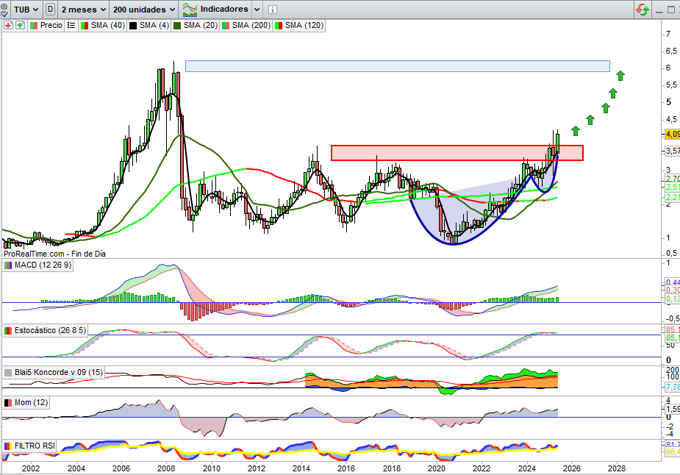The width and height of the screenshot is (680, 475).
Task: Open the Indicadores panel via its label
Action: point(224,9)
